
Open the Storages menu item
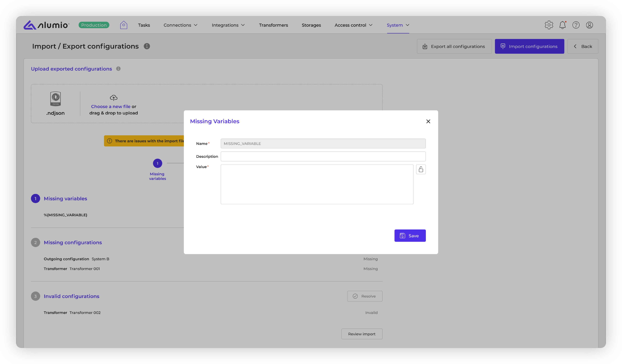pyautogui.click(x=311, y=25)
